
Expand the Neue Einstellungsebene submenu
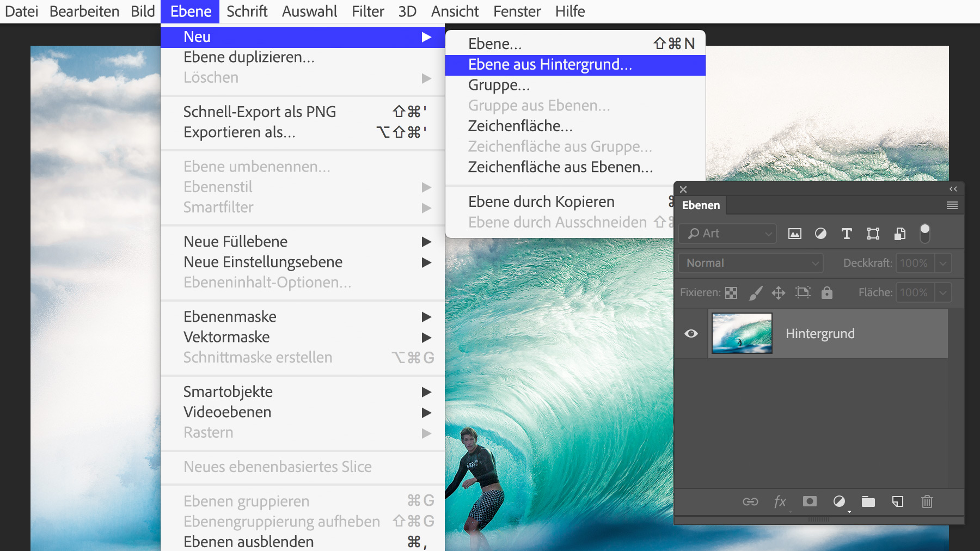tap(303, 262)
